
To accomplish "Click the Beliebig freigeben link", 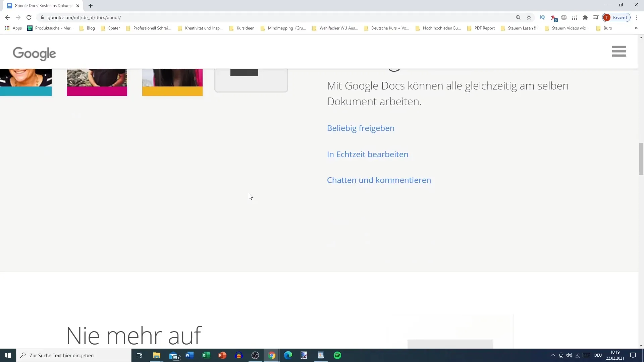I will click(x=361, y=128).
